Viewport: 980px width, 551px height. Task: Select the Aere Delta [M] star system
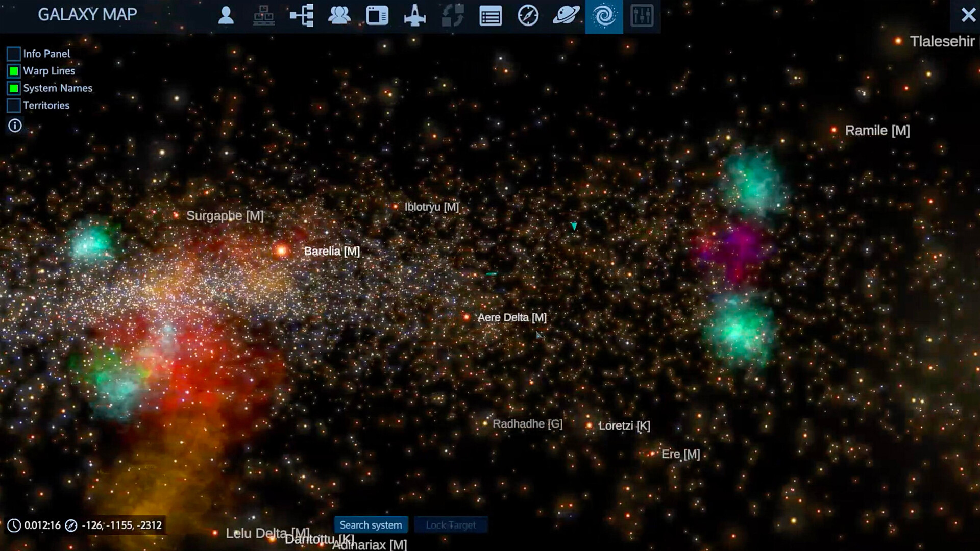click(469, 316)
